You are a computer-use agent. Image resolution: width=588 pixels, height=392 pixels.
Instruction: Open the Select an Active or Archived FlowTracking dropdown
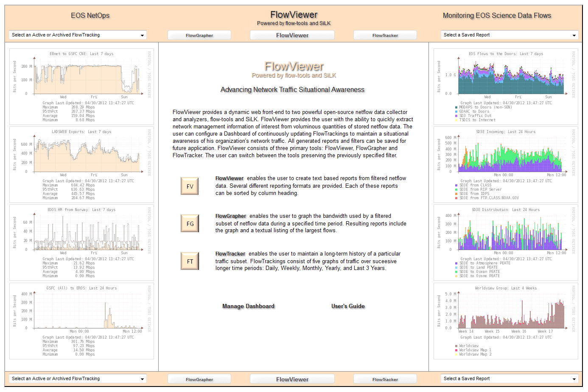tap(78, 35)
